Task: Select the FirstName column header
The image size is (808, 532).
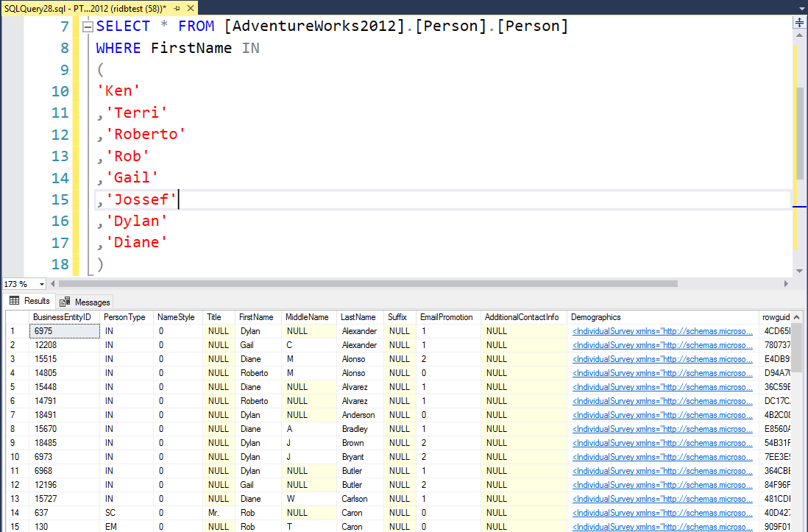Action: coord(256,317)
